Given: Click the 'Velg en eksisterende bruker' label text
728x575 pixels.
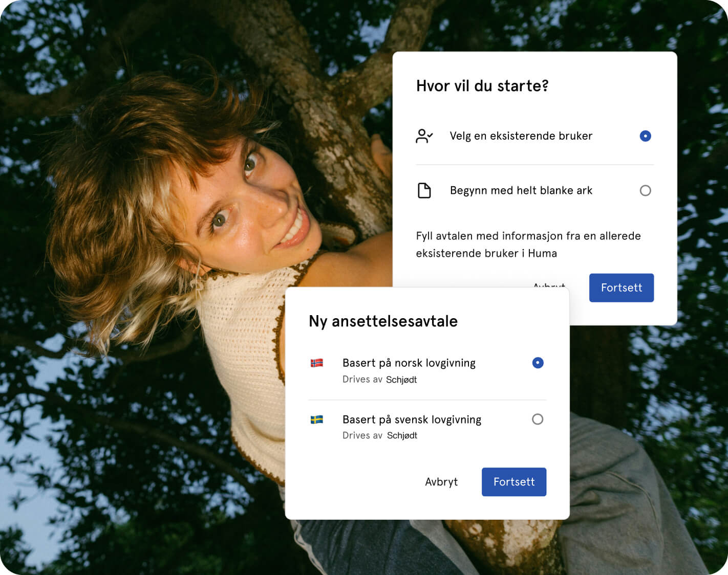Looking at the screenshot, I should coord(521,136).
